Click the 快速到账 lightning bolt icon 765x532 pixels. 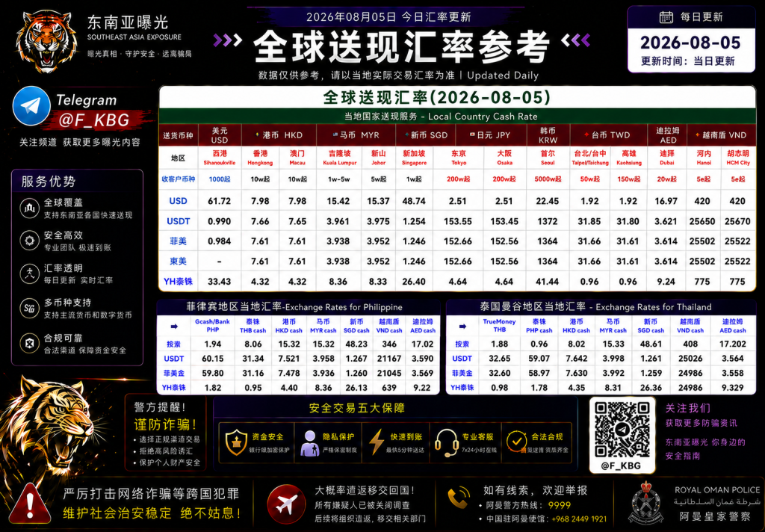point(377,442)
